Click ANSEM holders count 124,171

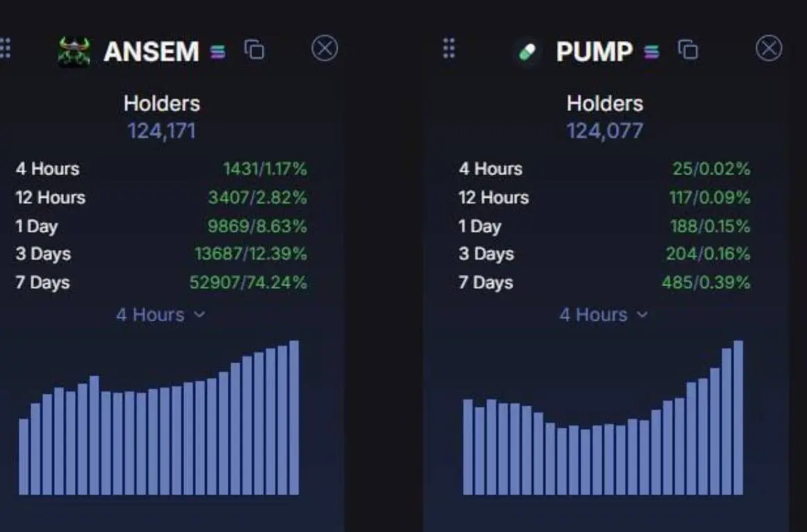162,131
